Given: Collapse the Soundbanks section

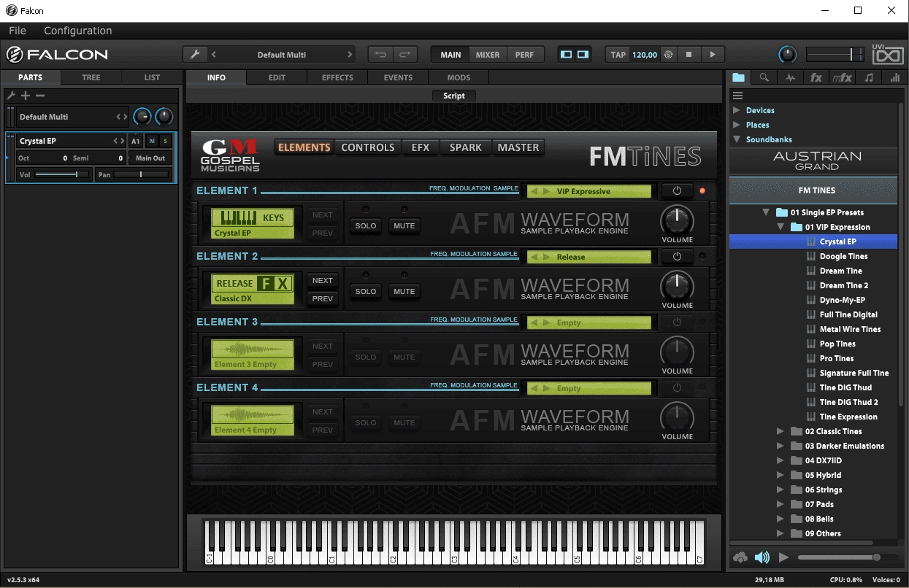Looking at the screenshot, I should point(737,139).
